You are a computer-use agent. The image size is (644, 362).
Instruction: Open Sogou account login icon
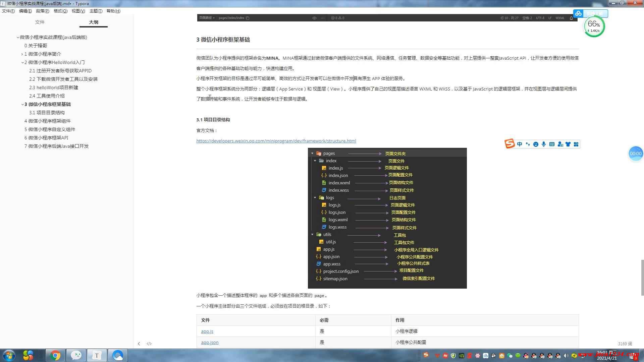click(x=560, y=144)
